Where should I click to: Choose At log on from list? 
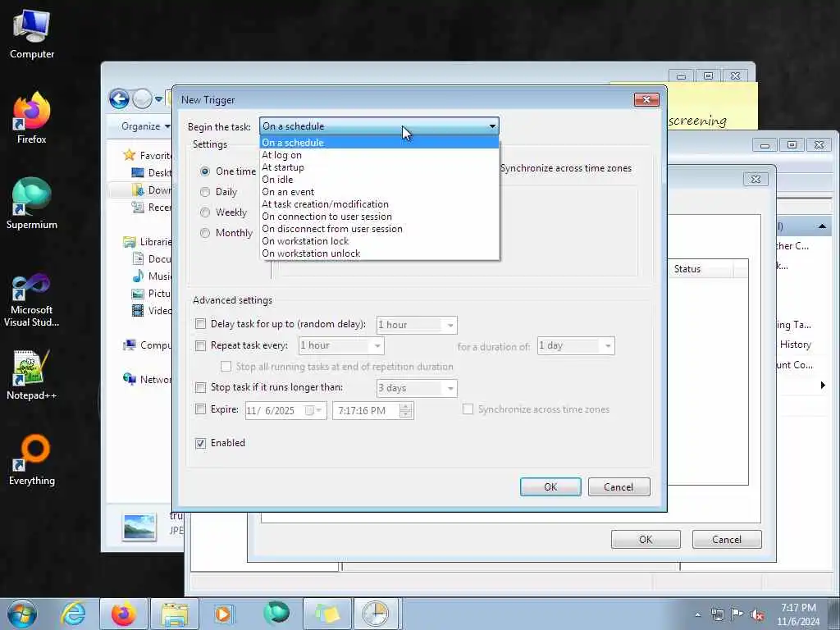(379, 155)
